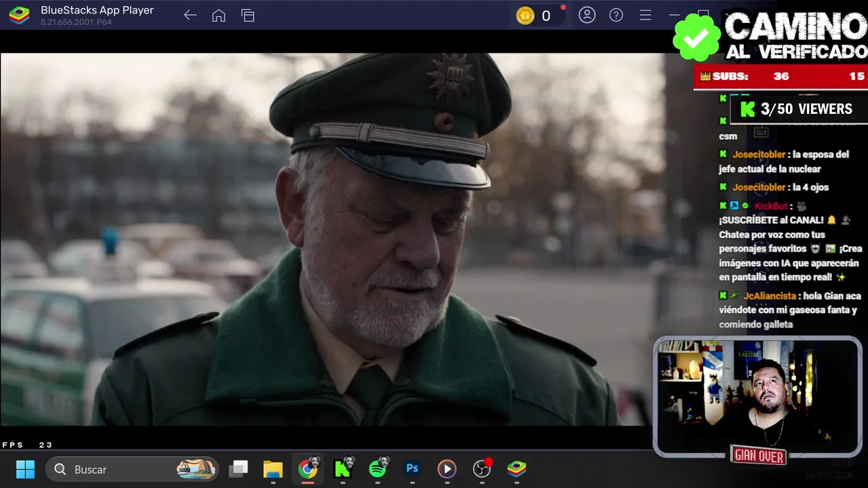
Task: Open OBS Studio from taskbar
Action: [481, 469]
